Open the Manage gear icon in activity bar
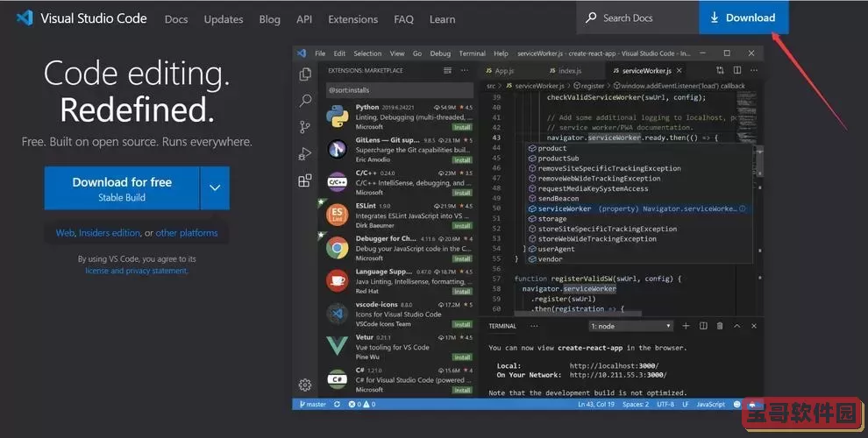 [305, 385]
